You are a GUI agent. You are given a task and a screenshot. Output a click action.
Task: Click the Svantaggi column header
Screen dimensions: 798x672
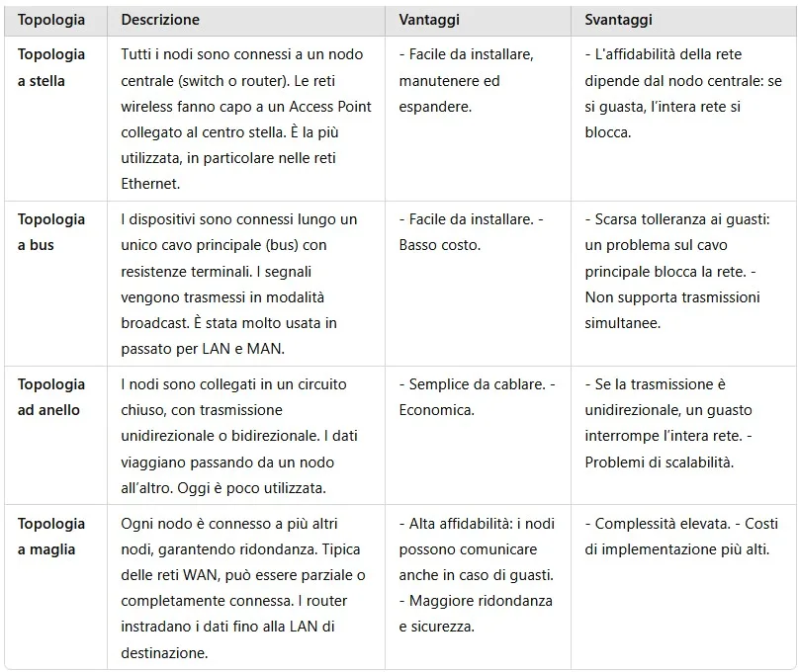618,20
